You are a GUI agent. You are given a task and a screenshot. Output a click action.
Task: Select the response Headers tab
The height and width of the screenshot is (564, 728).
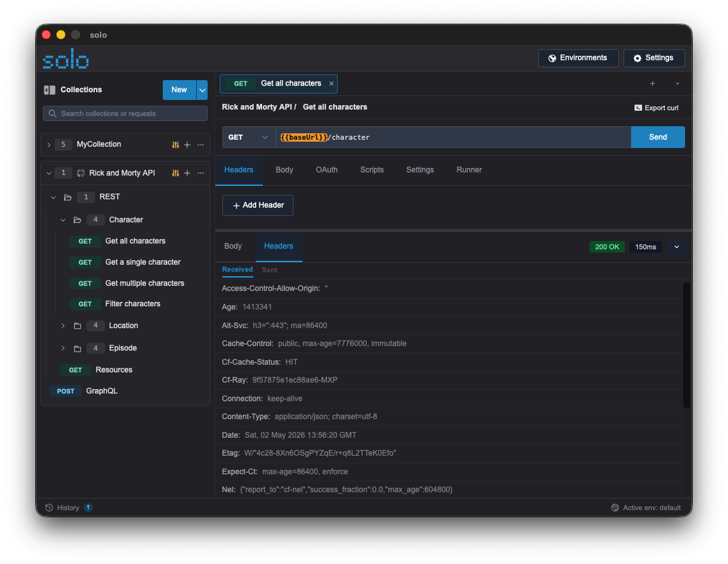click(x=279, y=246)
